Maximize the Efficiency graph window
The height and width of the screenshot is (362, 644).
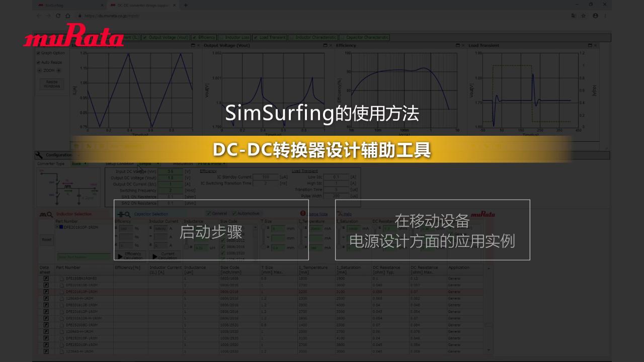pyautogui.click(x=457, y=45)
